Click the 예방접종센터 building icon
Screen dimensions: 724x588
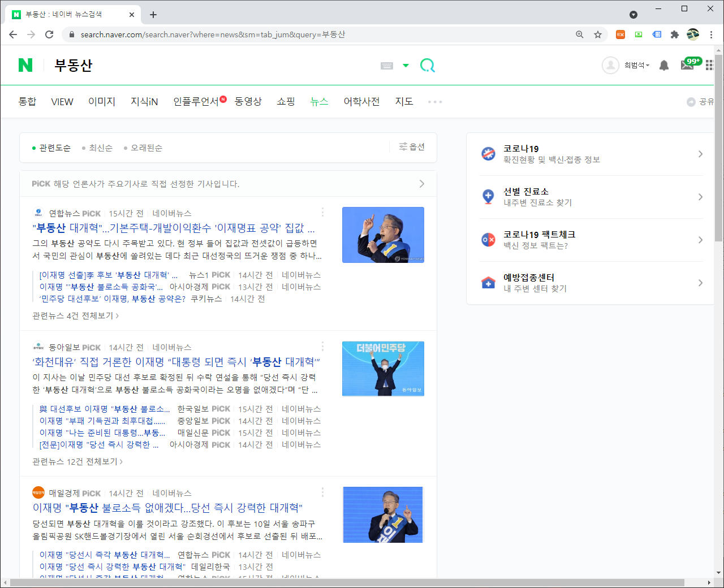[488, 283]
